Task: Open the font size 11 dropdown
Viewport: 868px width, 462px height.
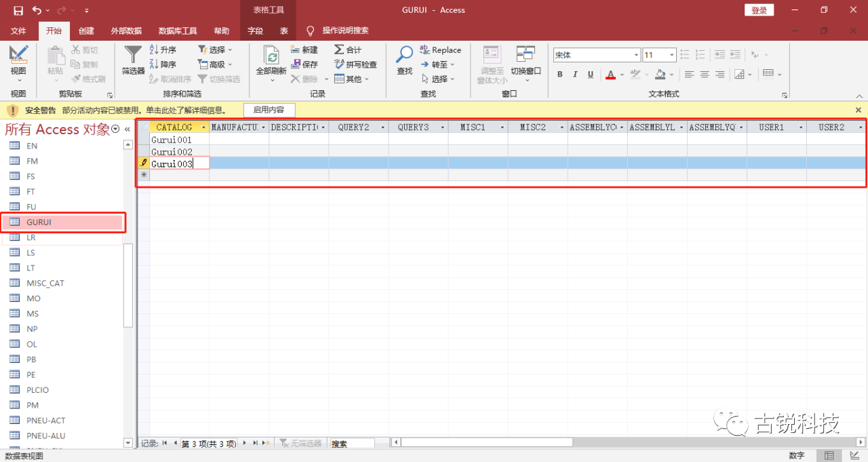Action: (x=672, y=55)
